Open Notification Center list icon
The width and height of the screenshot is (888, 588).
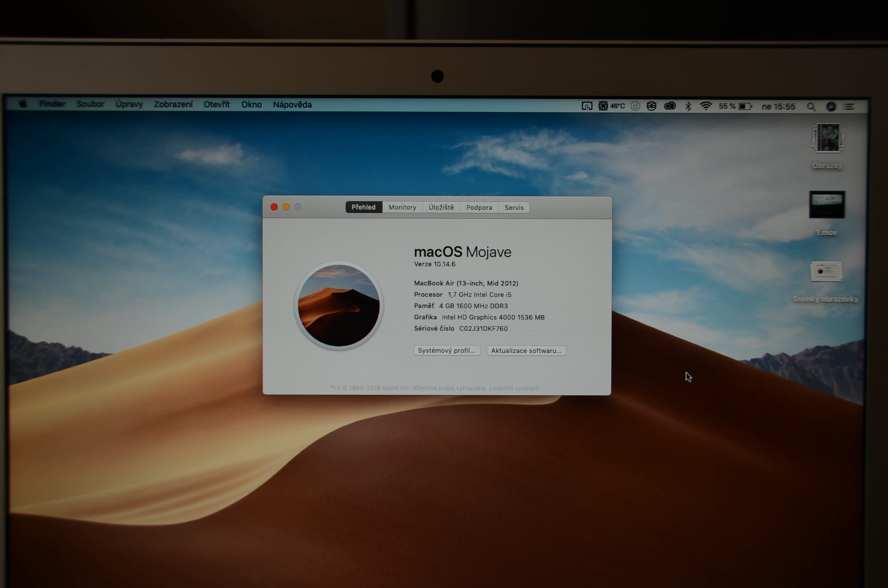849,107
